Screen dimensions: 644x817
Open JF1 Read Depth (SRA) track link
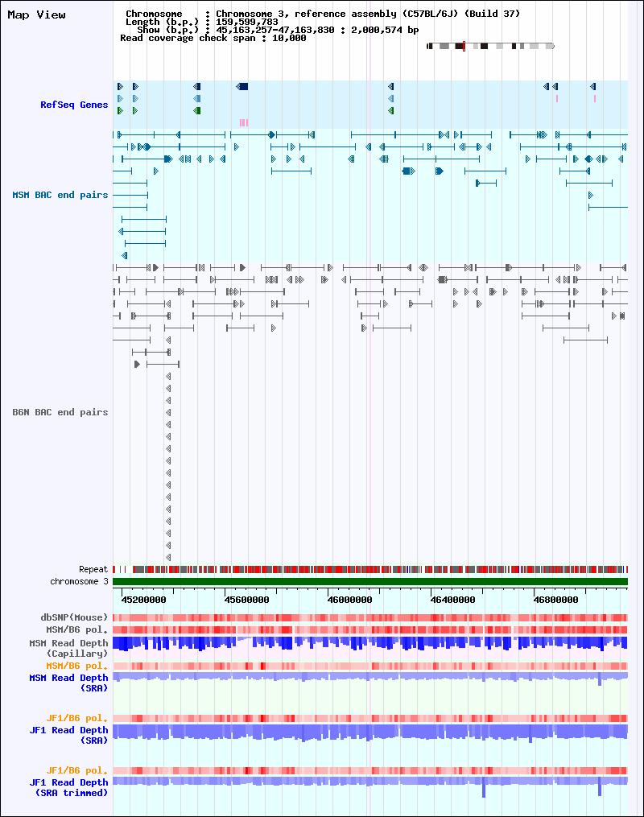click(68, 735)
